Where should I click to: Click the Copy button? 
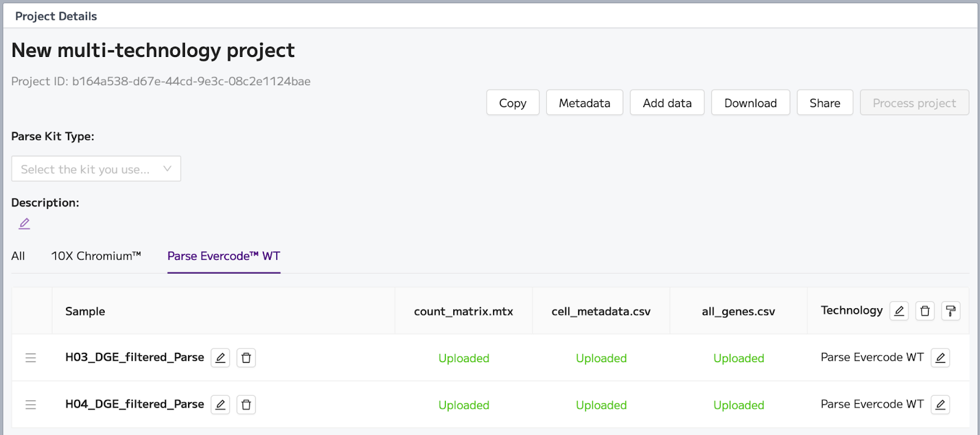(513, 103)
